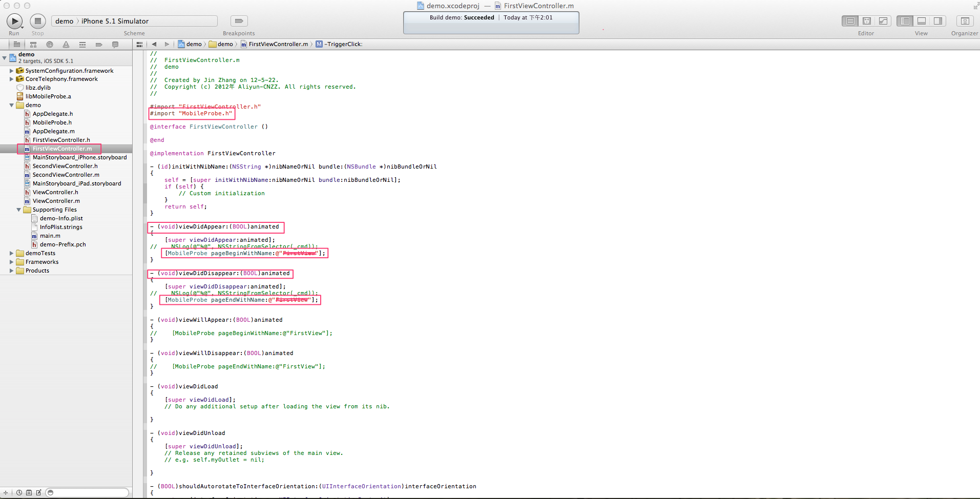The image size is (980, 499).
Task: Switch to the Version editor
Action: 883,21
